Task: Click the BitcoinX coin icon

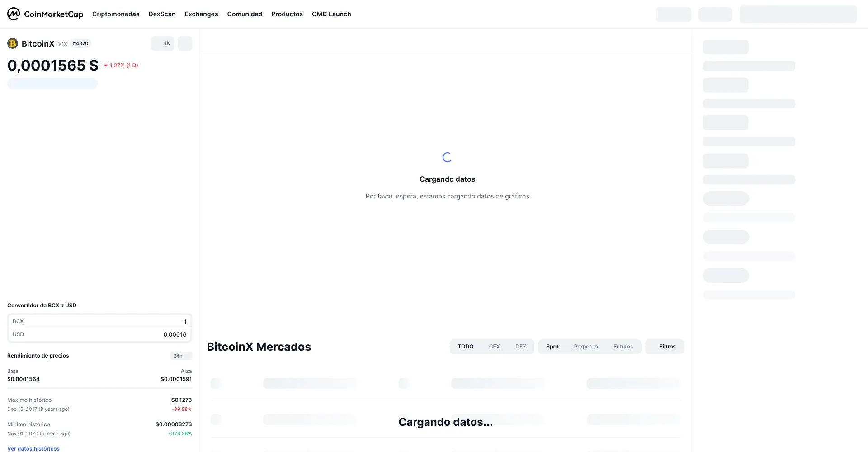Action: [13, 43]
